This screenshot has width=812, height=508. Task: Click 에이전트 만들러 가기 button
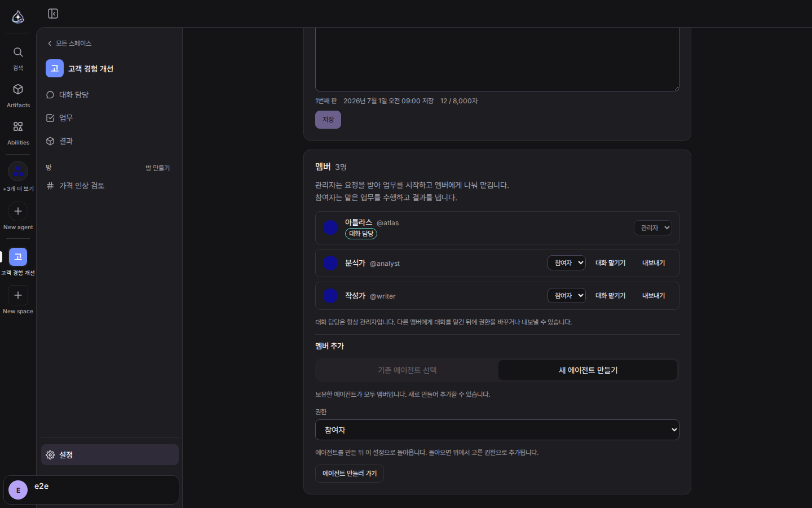[350, 474]
